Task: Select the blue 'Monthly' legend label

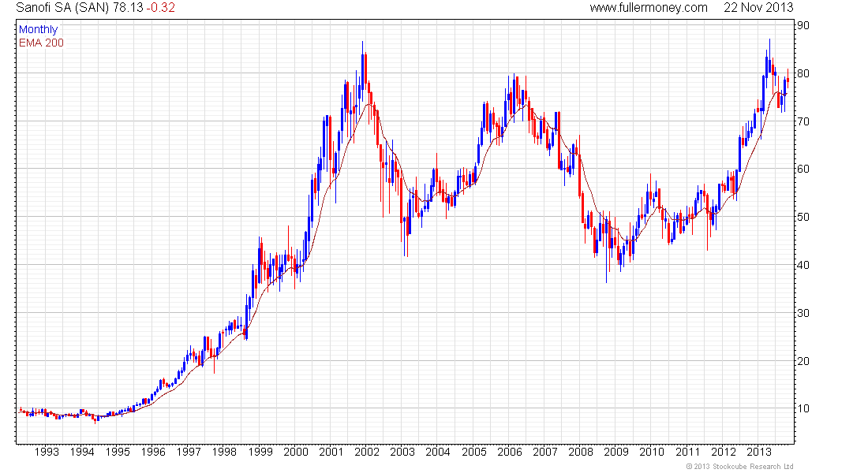Action: click(x=38, y=29)
